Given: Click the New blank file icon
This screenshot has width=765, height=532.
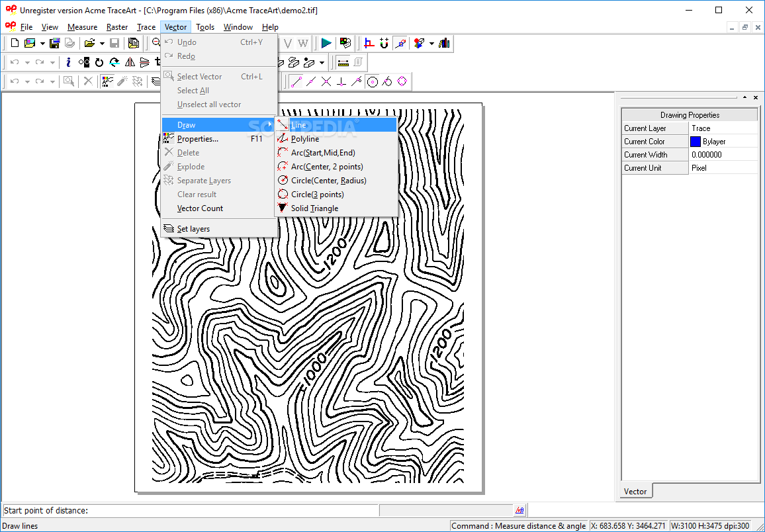Looking at the screenshot, I should 15,44.
